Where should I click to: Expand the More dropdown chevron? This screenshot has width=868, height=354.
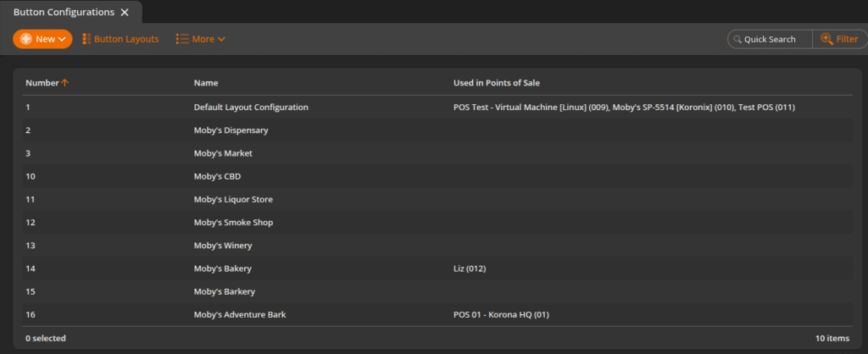pos(221,39)
